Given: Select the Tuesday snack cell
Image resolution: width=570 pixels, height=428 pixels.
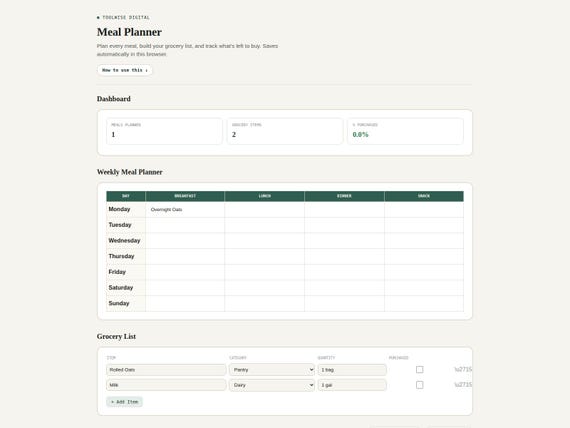Looking at the screenshot, I should tap(424, 225).
